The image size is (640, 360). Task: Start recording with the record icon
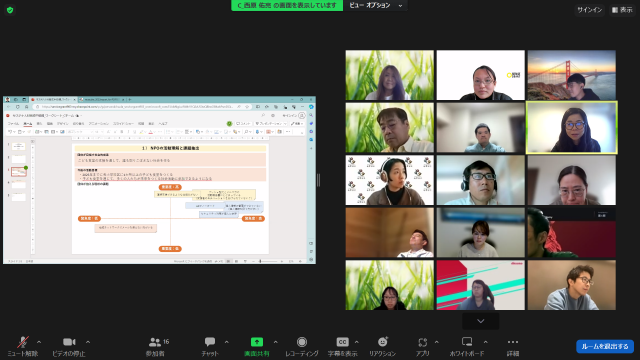302,342
